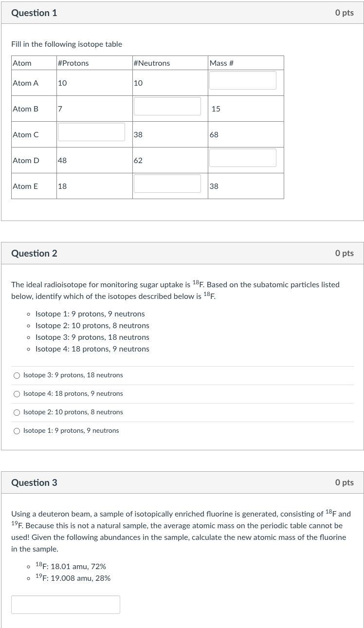The height and width of the screenshot is (628, 364).
Task: Click #Protons input field for Atom C
Action: coord(91,131)
